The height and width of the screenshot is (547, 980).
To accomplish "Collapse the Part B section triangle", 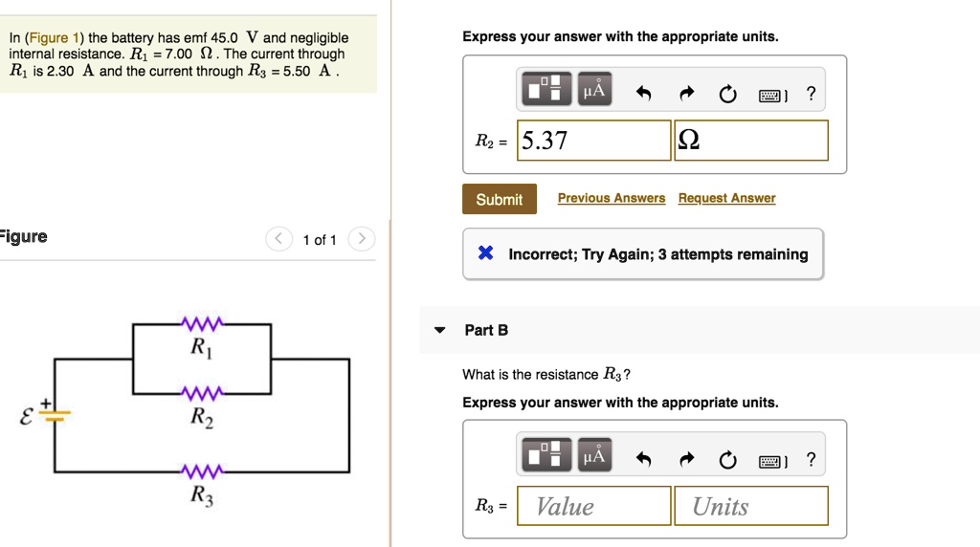I will (439, 330).
